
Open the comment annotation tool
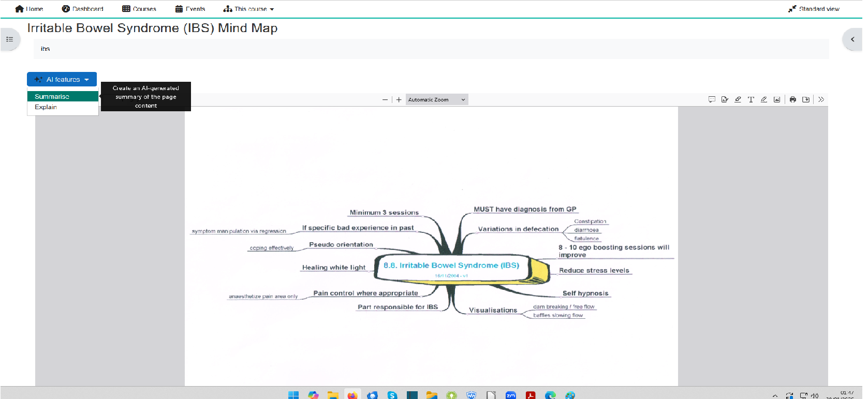(712, 99)
